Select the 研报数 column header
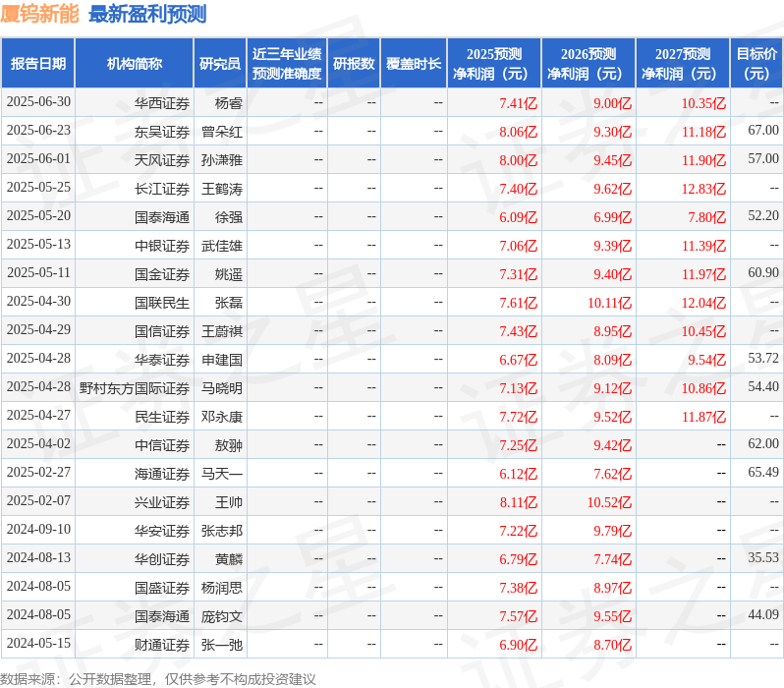Screen dimensions: 784x688 354,64
